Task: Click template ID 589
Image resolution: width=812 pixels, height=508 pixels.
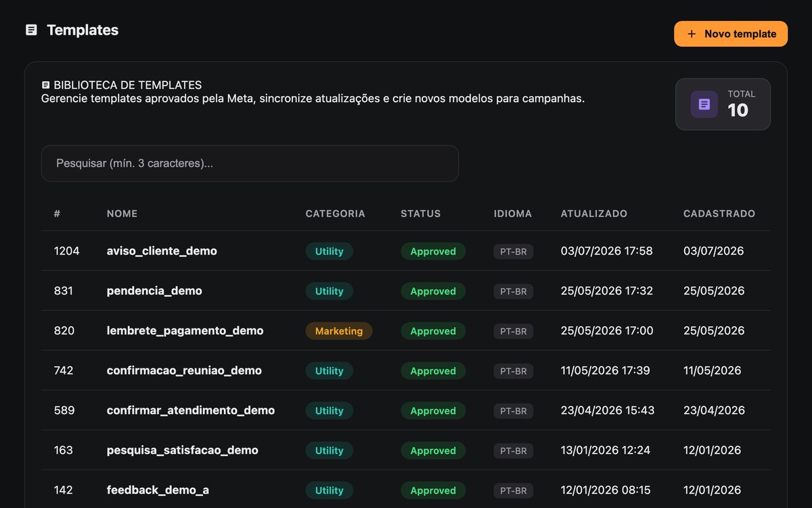Action: point(64,410)
